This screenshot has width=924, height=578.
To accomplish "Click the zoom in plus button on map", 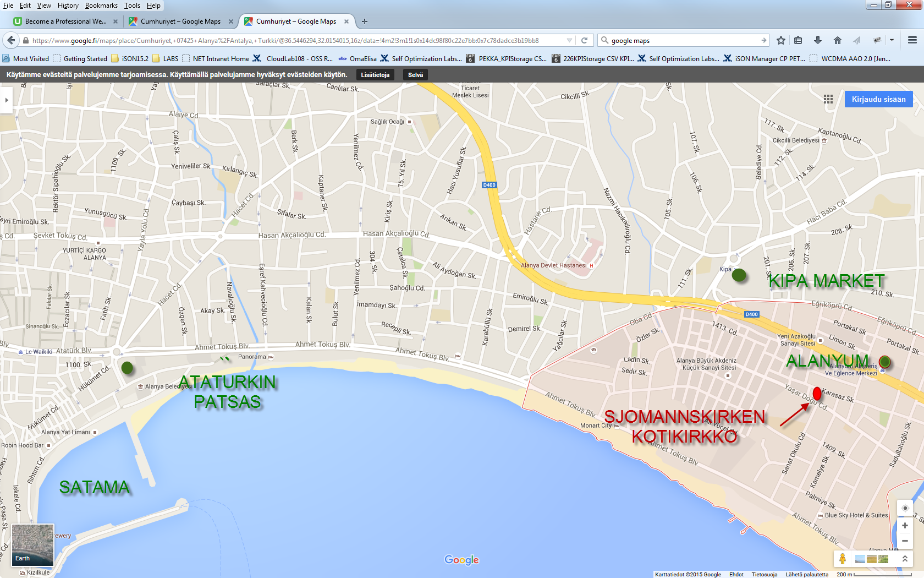I will pos(905,526).
